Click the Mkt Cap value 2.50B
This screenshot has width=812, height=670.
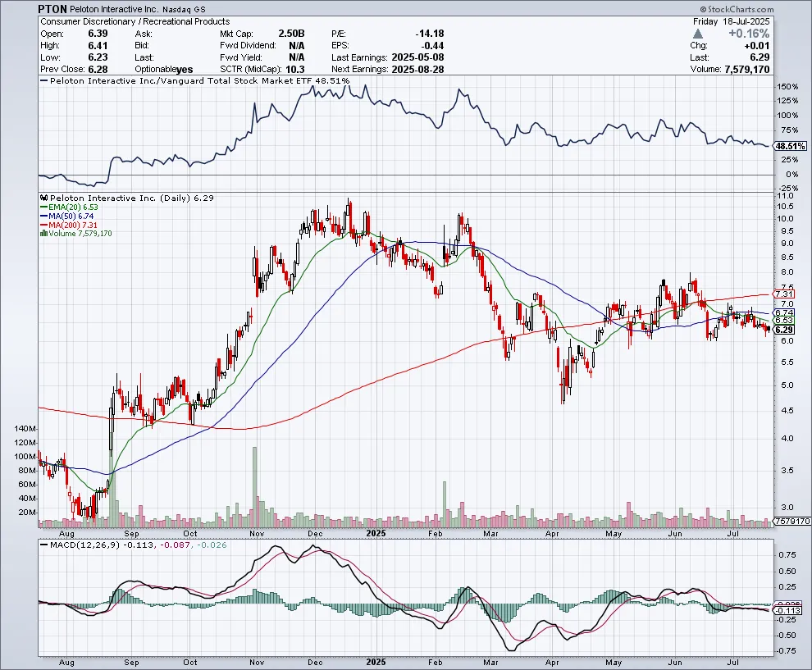291,34
